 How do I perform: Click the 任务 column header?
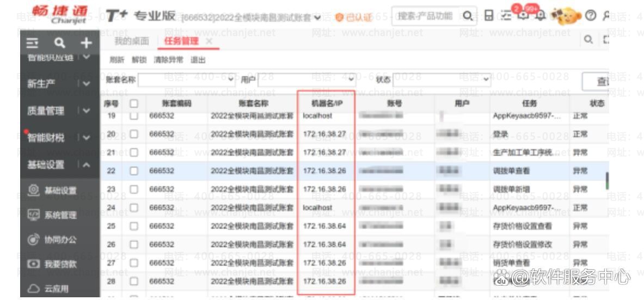pos(529,103)
